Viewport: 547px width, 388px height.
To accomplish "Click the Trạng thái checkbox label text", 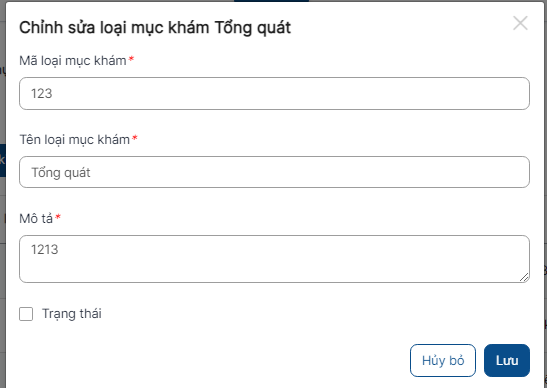I will (72, 314).
